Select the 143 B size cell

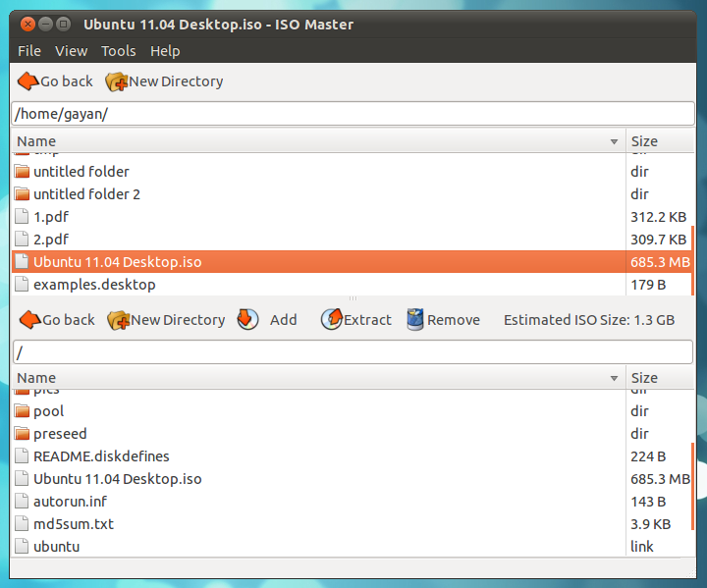[x=648, y=502]
